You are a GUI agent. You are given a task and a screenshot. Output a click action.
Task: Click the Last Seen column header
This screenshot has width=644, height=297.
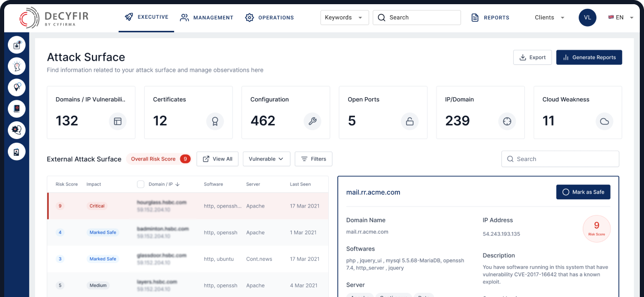pyautogui.click(x=301, y=184)
